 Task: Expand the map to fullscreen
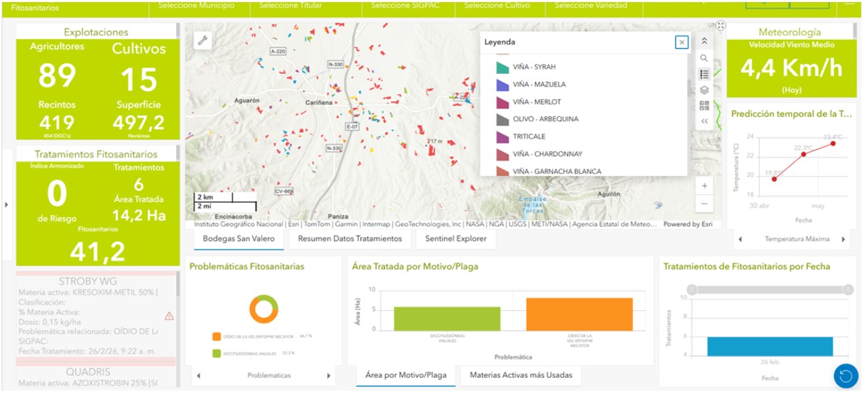(721, 25)
